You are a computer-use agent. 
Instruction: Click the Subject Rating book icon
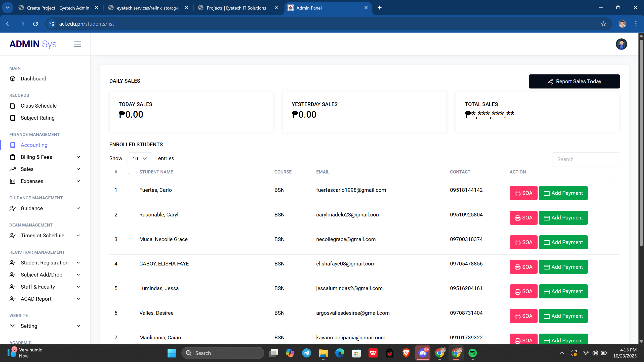click(x=13, y=118)
